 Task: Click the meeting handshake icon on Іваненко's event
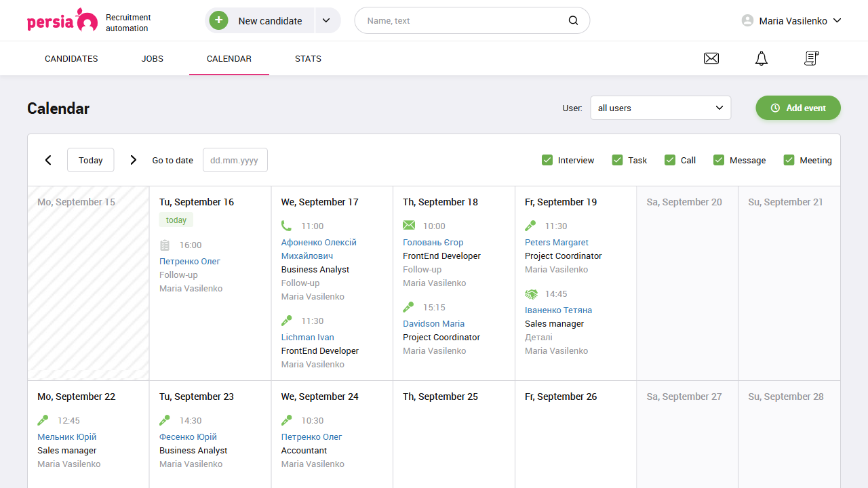pos(530,294)
